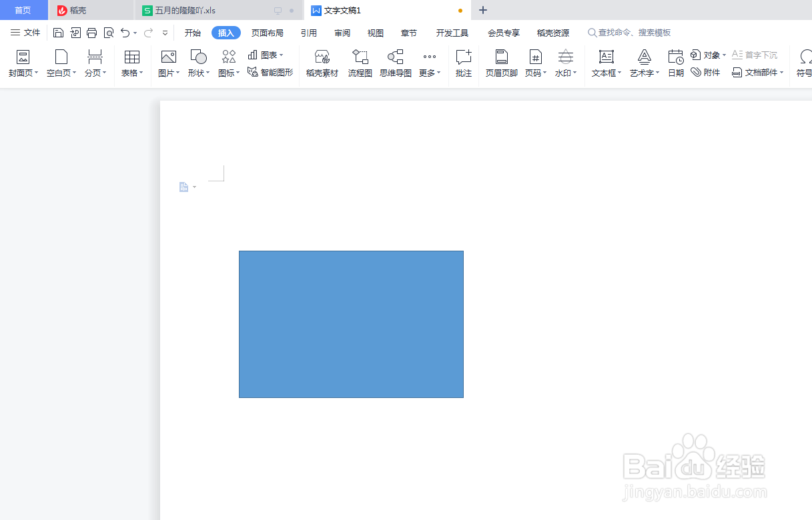
Task: Click the Redo arrow icon
Action: click(148, 33)
